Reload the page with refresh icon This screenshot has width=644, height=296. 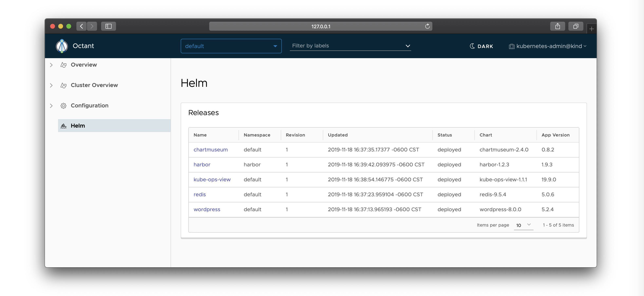[427, 26]
